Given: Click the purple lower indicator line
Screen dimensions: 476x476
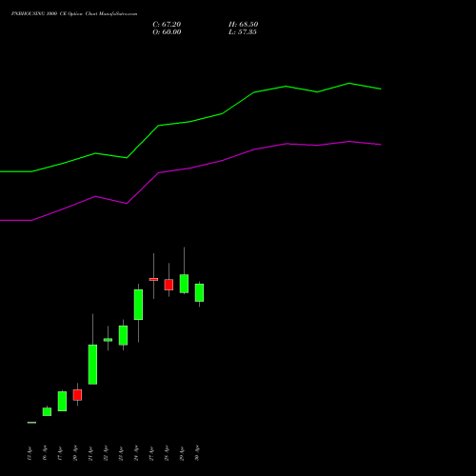Looking at the screenshot, I should [190, 169].
